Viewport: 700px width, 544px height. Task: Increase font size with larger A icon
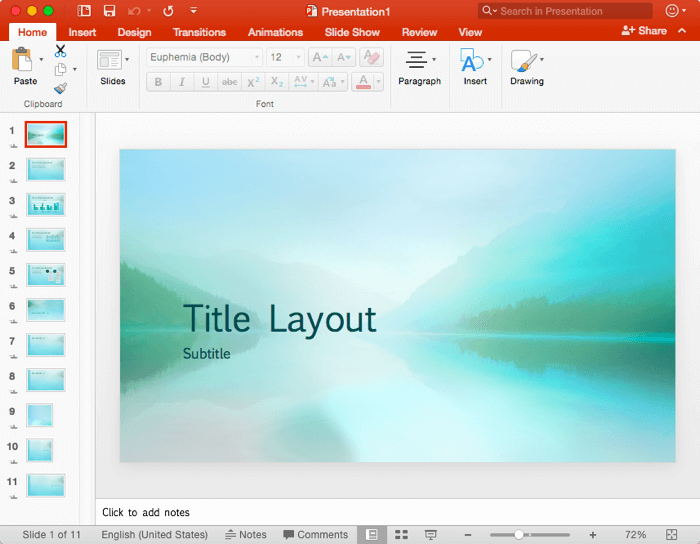click(x=320, y=57)
